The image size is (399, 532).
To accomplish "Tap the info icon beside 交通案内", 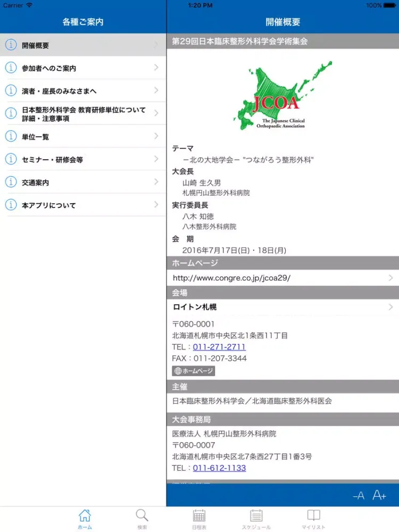I will coord(11,182).
